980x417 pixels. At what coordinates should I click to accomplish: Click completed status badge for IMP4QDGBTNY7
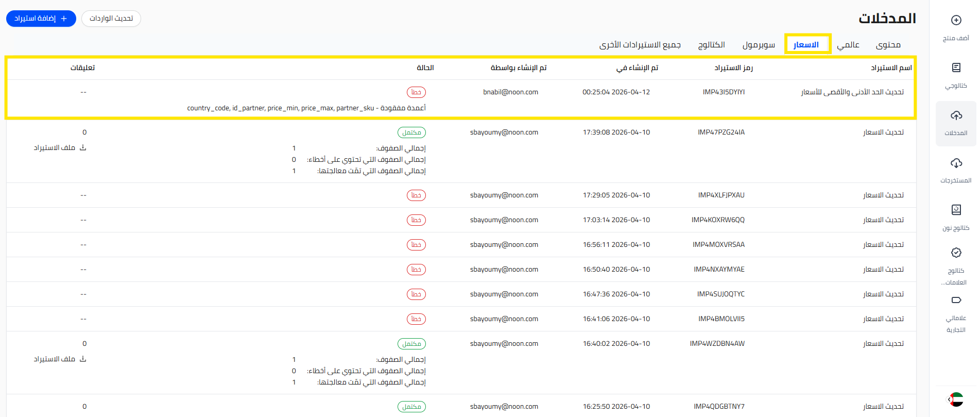point(411,407)
